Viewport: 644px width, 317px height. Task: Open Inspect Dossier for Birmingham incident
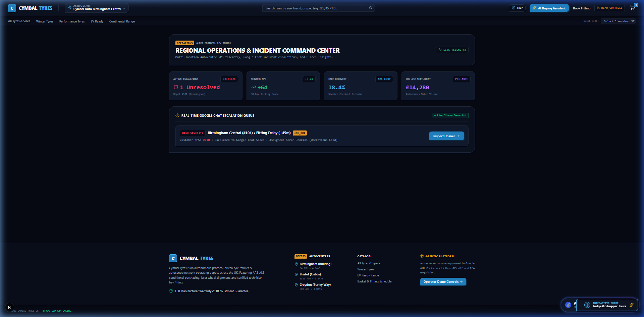pos(446,136)
